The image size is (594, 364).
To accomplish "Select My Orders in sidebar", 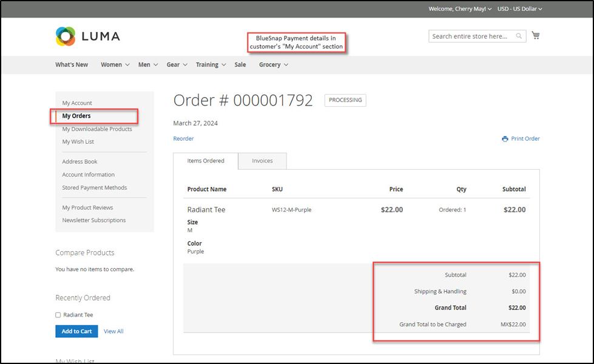I will 76,116.
